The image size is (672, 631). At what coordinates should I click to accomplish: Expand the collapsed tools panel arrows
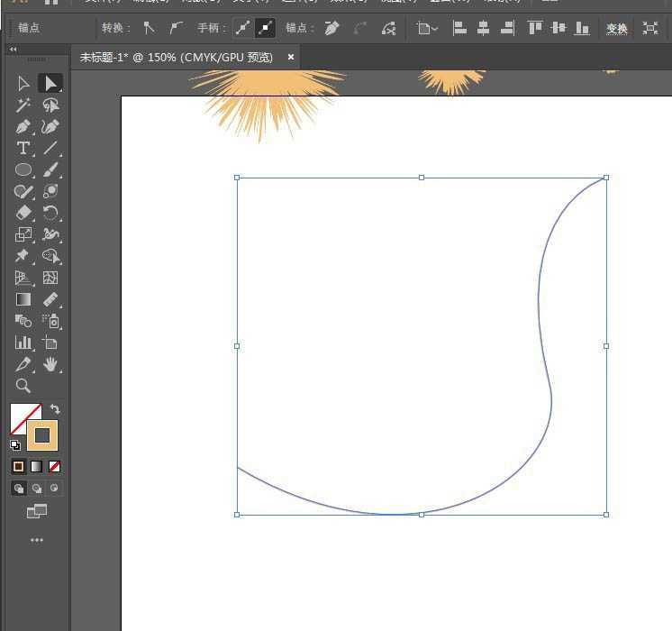point(13,50)
